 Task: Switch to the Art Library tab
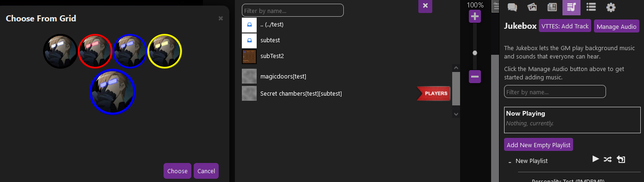point(532,7)
